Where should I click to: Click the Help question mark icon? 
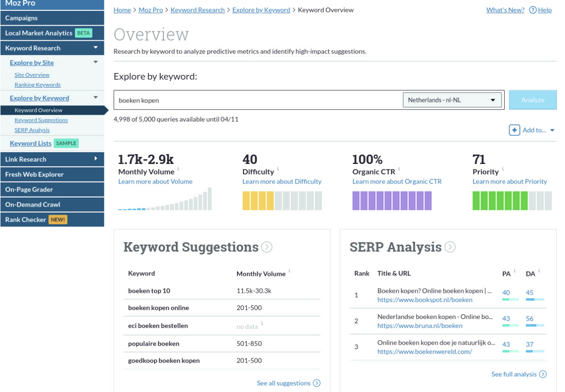533,10
